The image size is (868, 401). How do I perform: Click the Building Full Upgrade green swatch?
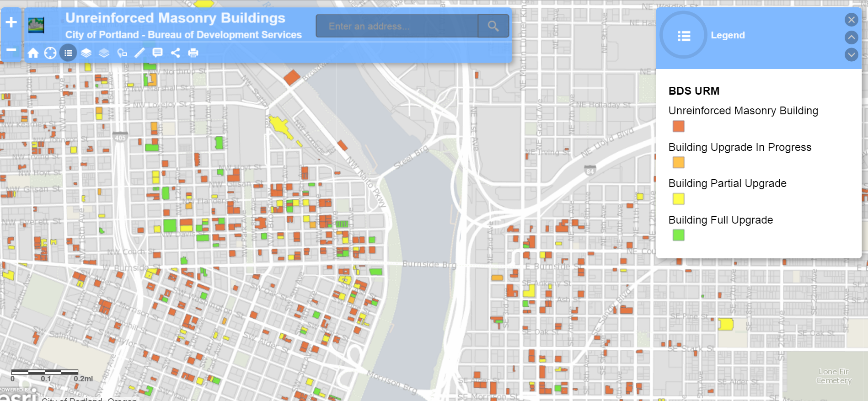[x=678, y=235]
